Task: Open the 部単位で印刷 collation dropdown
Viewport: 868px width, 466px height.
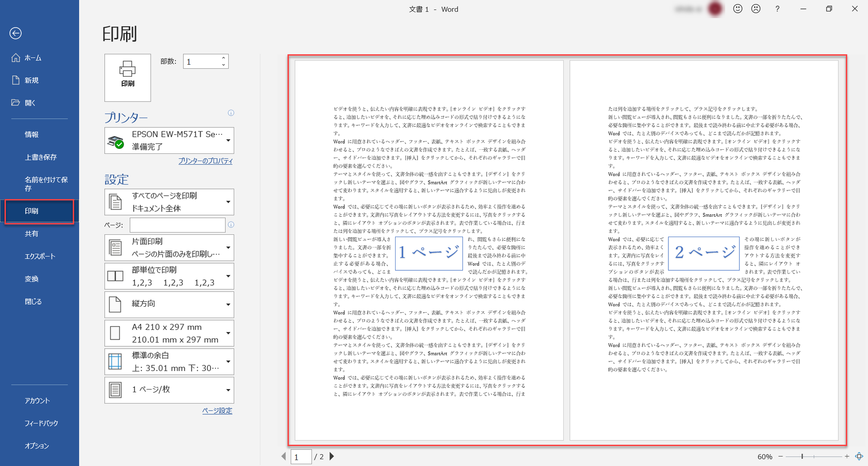Action: coord(169,276)
